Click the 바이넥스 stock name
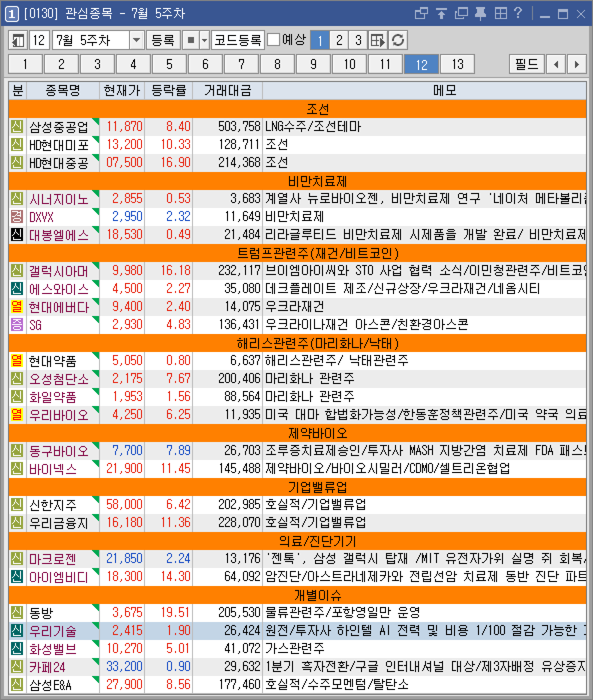593x700 pixels. tap(53, 469)
